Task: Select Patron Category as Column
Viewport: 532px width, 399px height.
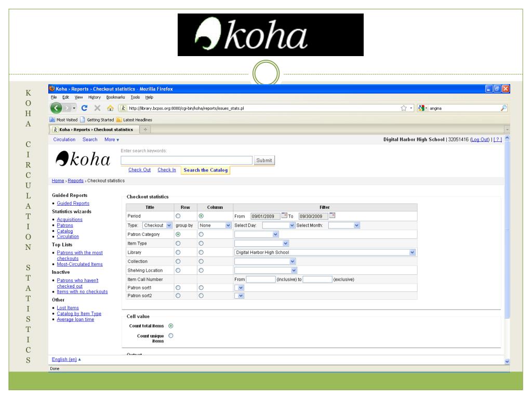Action: point(201,234)
